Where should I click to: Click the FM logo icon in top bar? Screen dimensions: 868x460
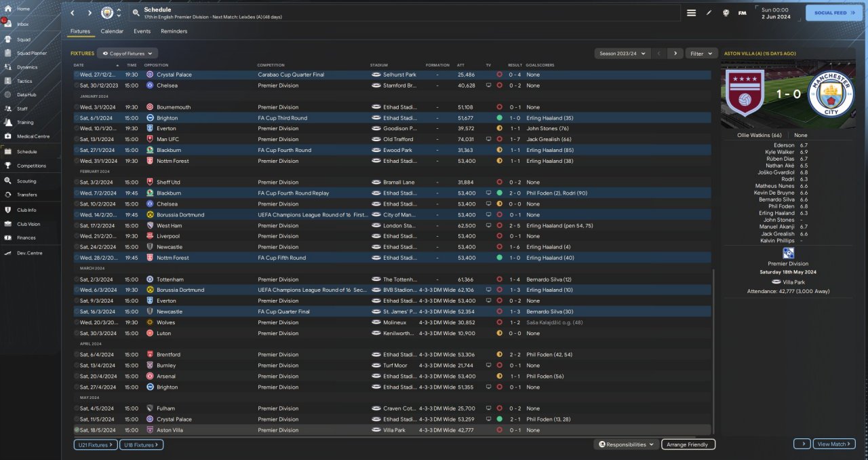743,13
